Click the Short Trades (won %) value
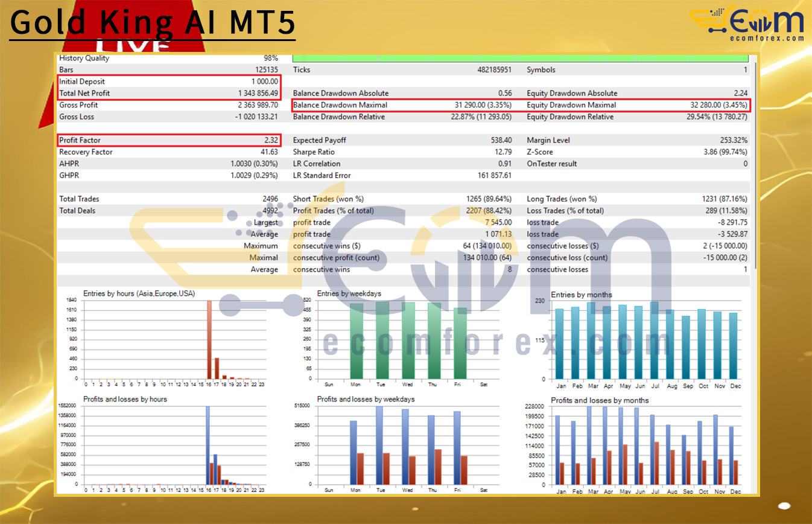 pyautogui.click(x=489, y=199)
